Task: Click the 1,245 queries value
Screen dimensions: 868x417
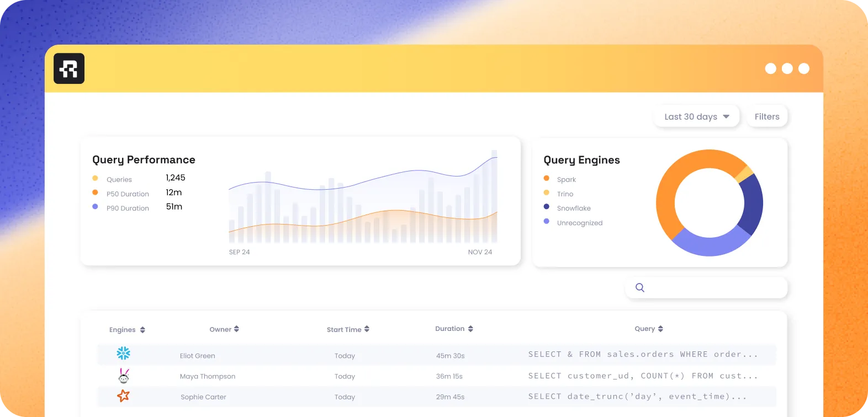Action: tap(176, 178)
